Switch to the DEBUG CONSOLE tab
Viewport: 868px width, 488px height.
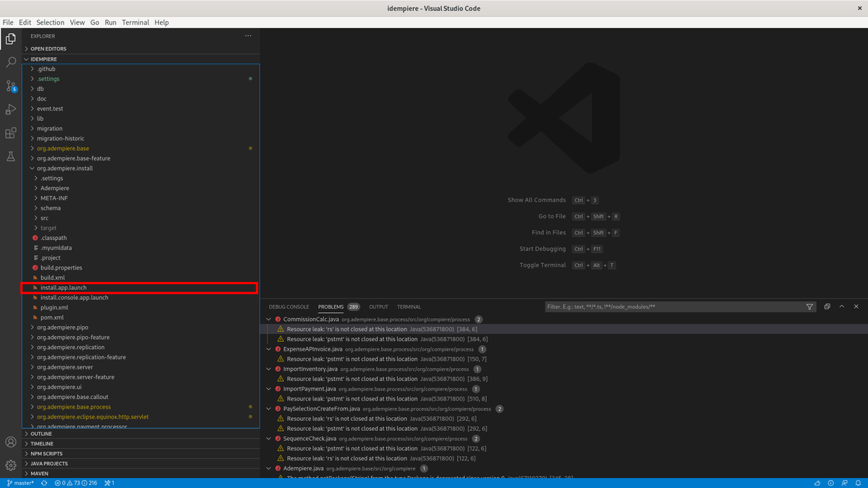289,307
